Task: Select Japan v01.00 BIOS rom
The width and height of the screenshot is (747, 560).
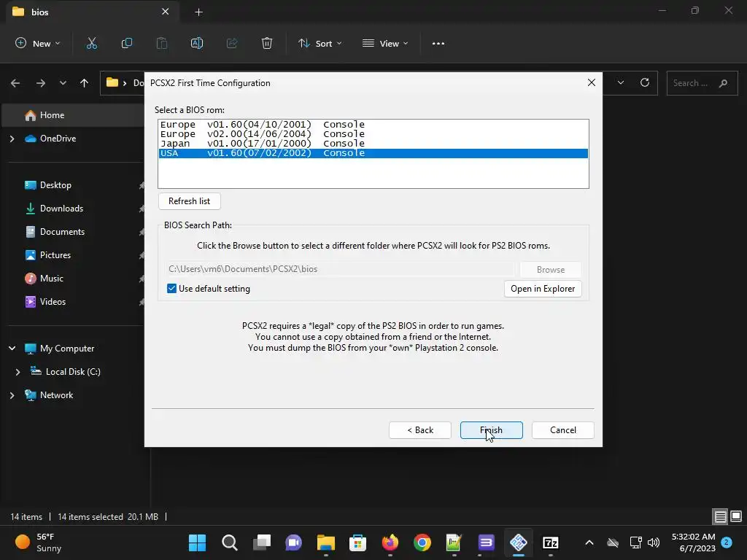Action: pos(373,144)
